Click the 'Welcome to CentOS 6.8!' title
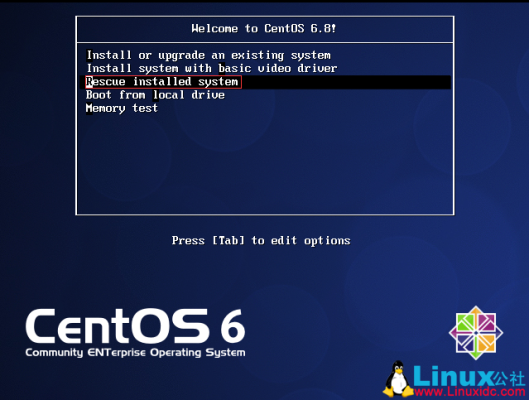This screenshot has height=400, width=529. click(x=263, y=28)
